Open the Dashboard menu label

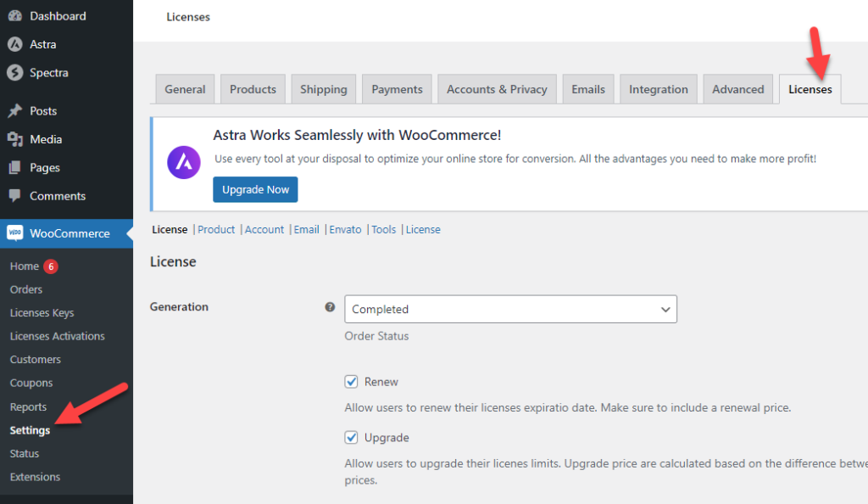click(58, 16)
